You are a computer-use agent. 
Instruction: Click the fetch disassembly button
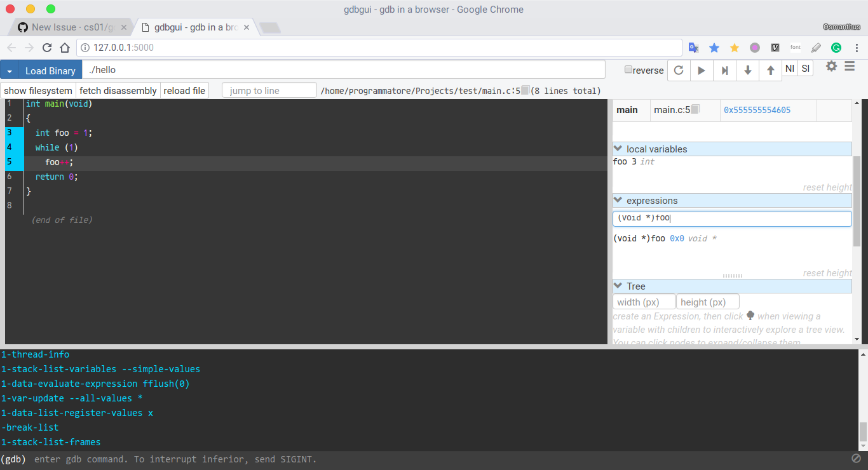tap(118, 90)
